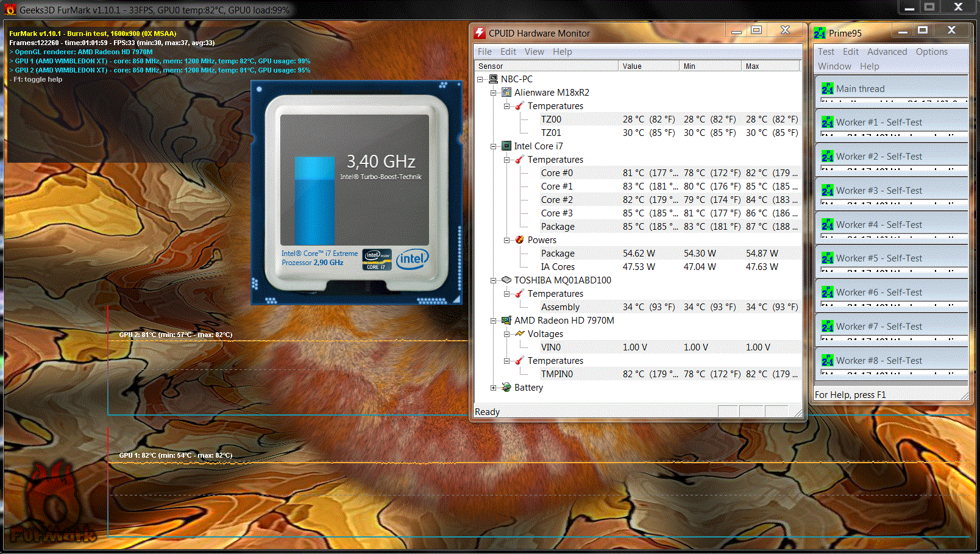The image size is (980, 554).
Task: Collapse the AMD Radeon HD 7970M node
Action: pyautogui.click(x=494, y=321)
